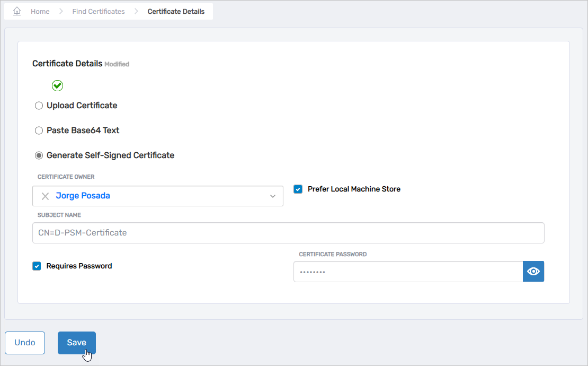Screen dimensions: 588x366
Task: Expand the Certificate Owner dropdown arrow
Action: [273, 196]
